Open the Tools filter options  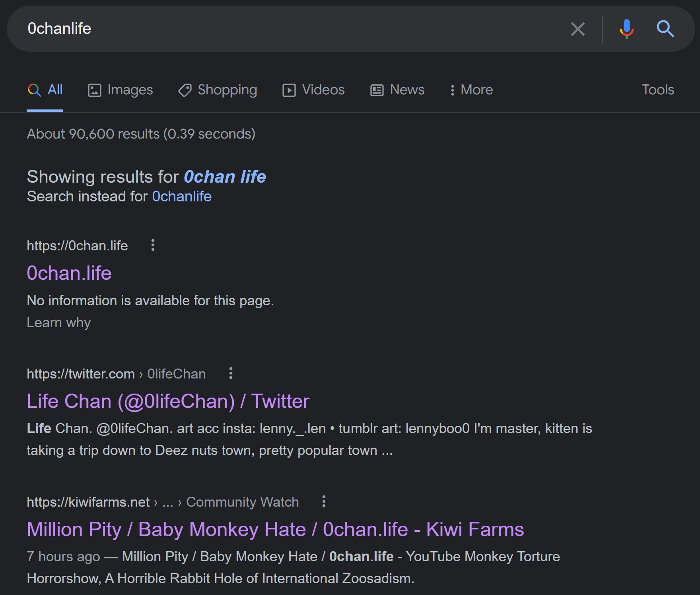(x=658, y=90)
